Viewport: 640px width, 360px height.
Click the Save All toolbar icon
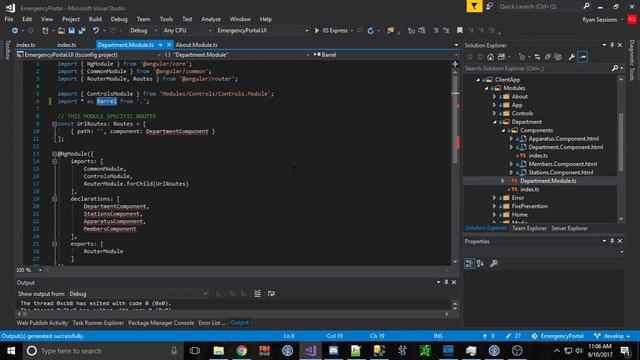[x=82, y=31]
